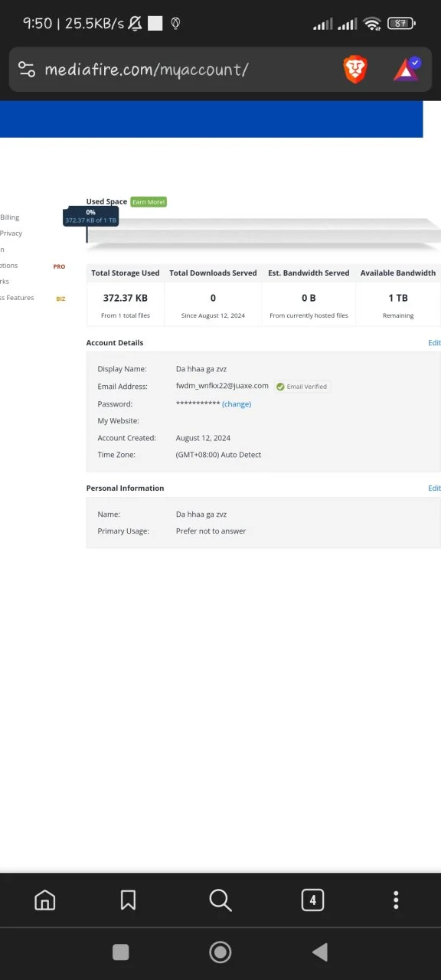Tap the Android recent apps square button

pyautogui.click(x=121, y=952)
